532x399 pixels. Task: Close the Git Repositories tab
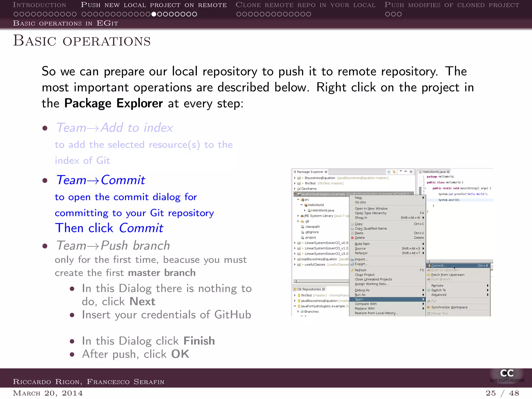pos(323,289)
